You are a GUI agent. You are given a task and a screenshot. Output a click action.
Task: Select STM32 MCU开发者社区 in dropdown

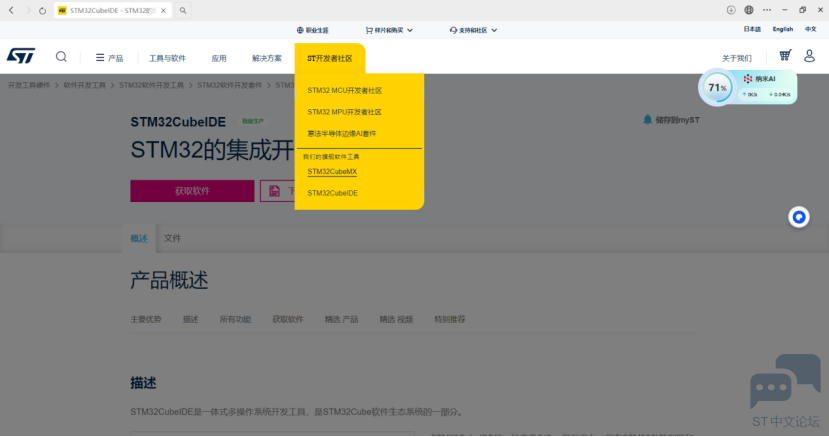click(x=344, y=90)
